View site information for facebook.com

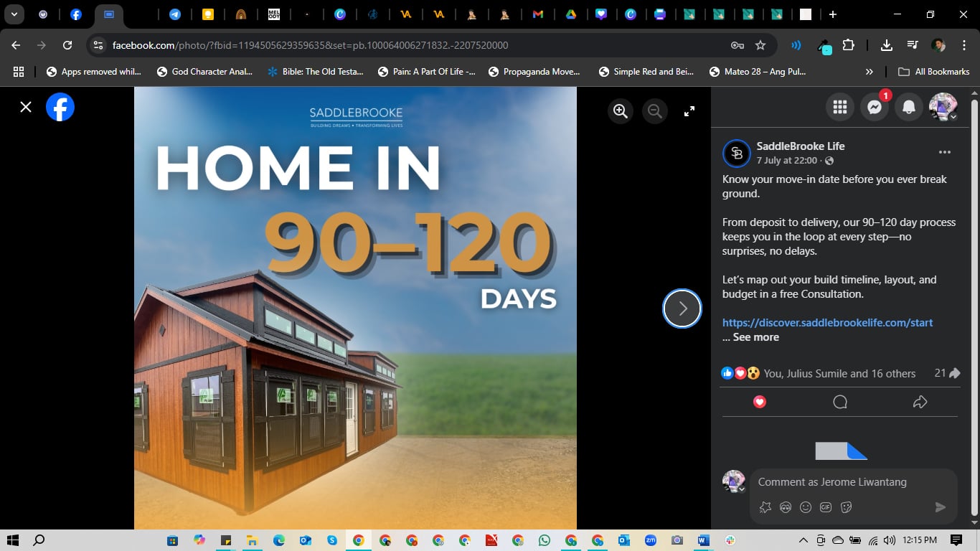98,45
